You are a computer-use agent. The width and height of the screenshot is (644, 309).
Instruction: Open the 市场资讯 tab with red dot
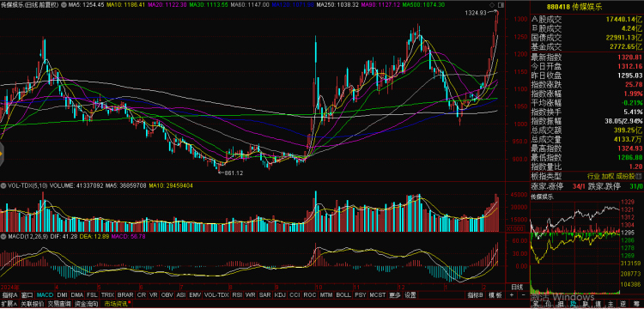[x=117, y=304]
